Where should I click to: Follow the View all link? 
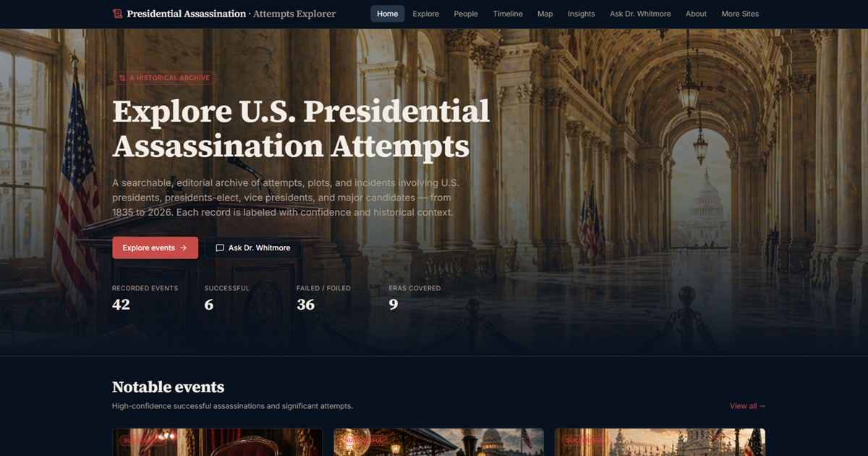747,406
